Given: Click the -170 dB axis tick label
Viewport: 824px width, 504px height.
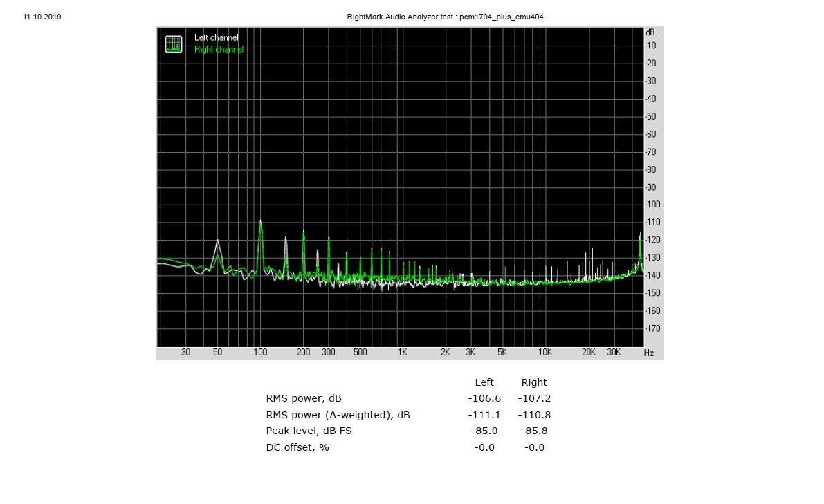Looking at the screenshot, I should point(652,328).
